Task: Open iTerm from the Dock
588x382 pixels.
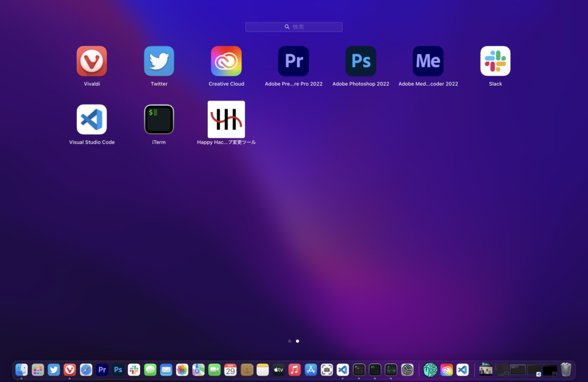Action: coord(375,370)
